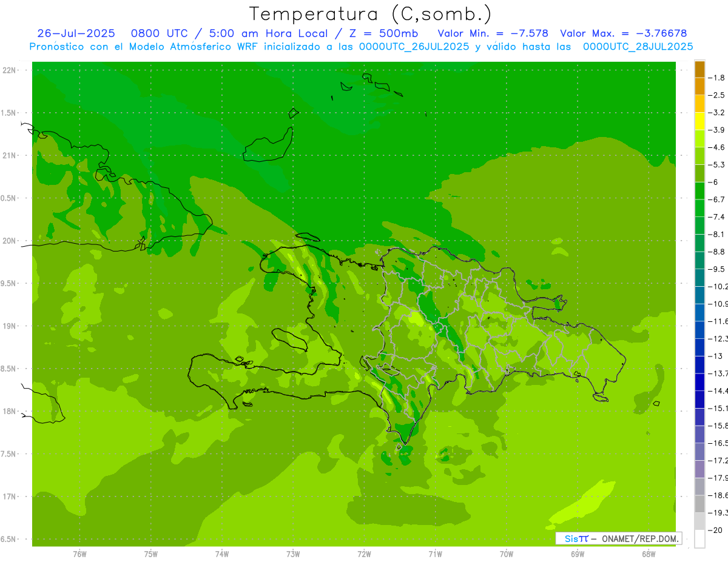Click the '76W' longitude label
The image size is (728, 562).
point(79,554)
